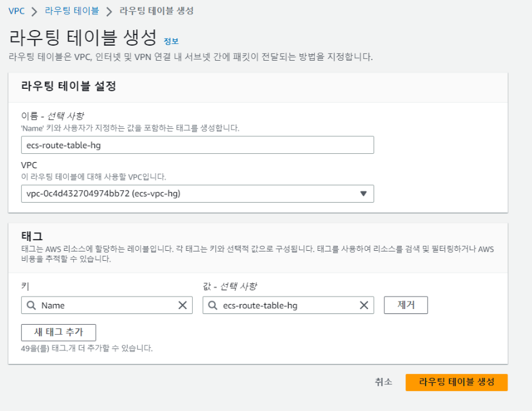Clear the Name tag key field
The width and height of the screenshot is (532, 411).
[x=183, y=305]
